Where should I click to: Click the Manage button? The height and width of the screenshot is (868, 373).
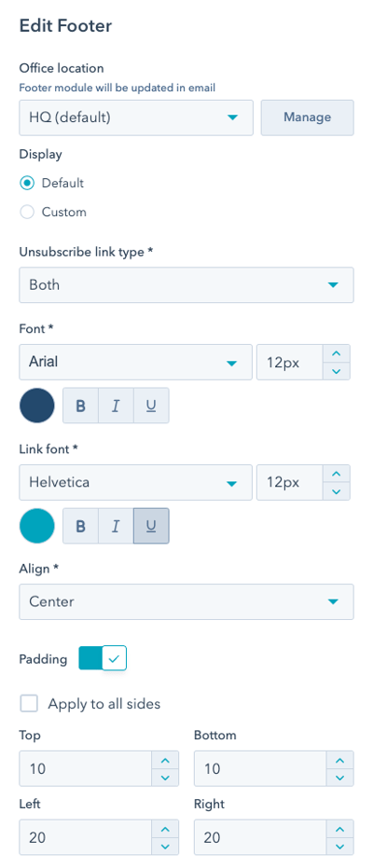click(x=307, y=117)
